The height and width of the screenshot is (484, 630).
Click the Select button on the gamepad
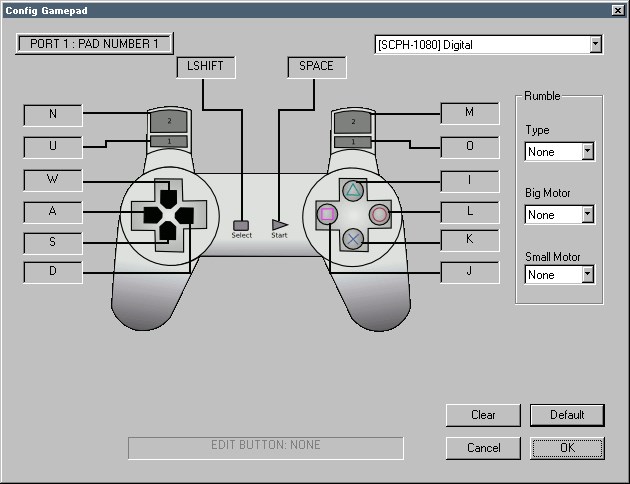tap(241, 225)
